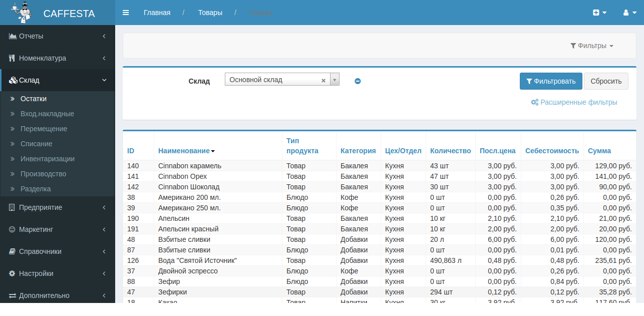Select Вход.накладные in Склад submenu
Image resolution: width=644 pixels, height=316 pixels.
point(47,114)
